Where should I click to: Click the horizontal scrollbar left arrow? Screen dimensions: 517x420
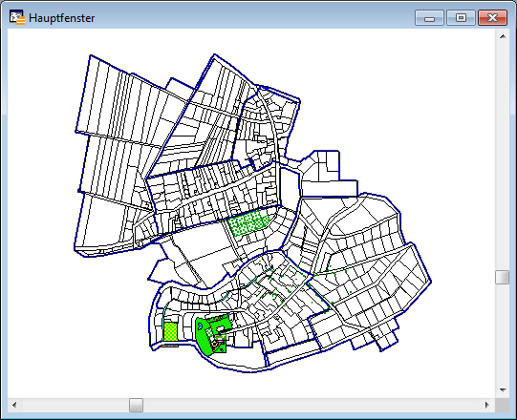[14, 405]
